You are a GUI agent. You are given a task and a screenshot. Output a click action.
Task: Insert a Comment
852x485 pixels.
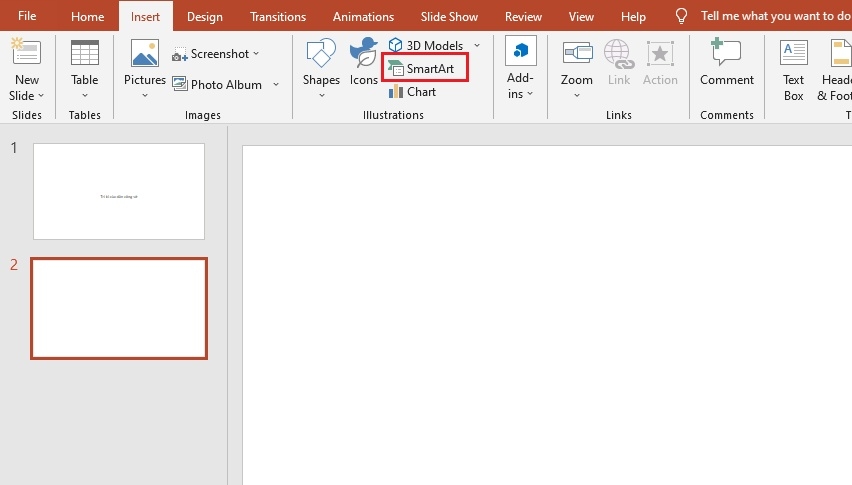[726, 62]
